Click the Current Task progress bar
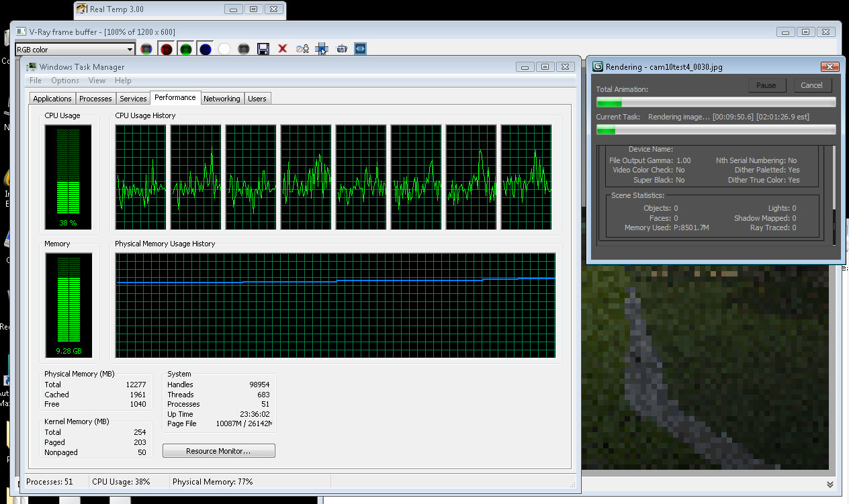 (716, 130)
